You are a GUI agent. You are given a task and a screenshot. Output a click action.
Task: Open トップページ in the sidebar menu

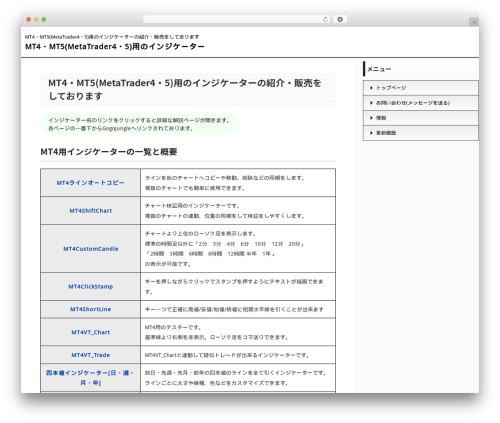(x=421, y=88)
